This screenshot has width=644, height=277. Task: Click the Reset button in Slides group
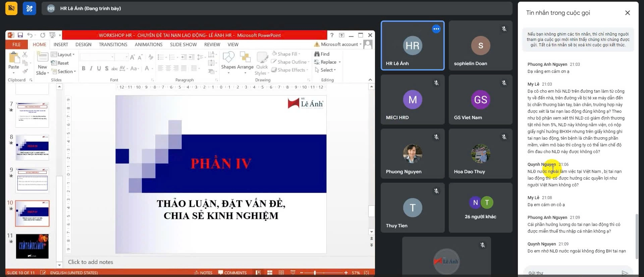click(60, 63)
